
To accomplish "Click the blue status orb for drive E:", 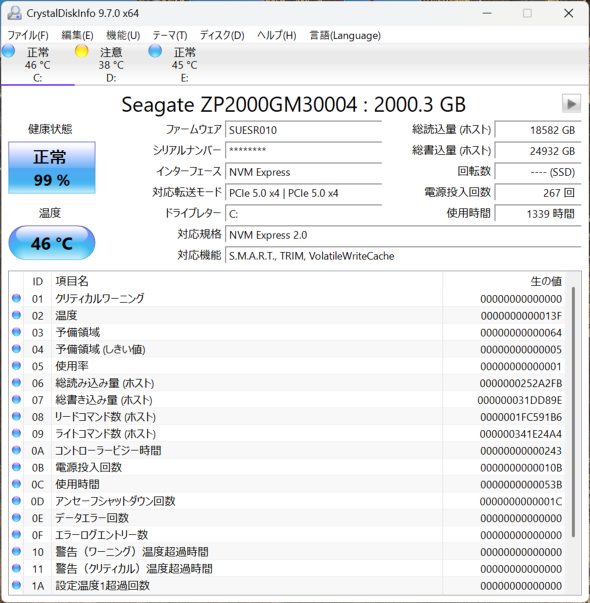I will (x=155, y=51).
